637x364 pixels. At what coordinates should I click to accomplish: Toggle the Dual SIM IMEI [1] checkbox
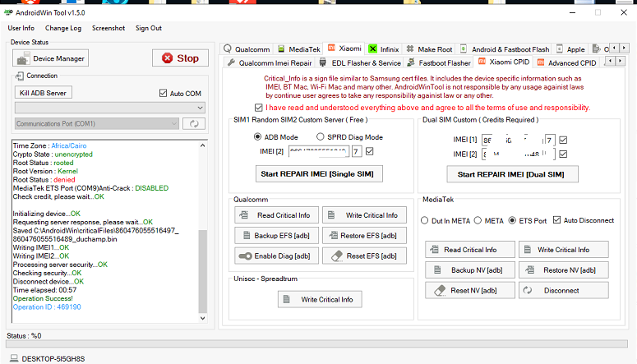[563, 141]
